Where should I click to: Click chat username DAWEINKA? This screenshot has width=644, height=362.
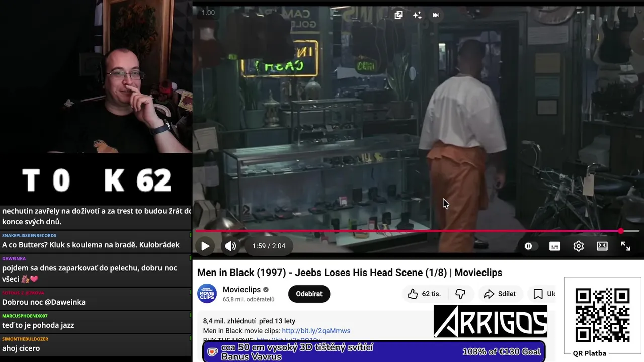coord(14,258)
